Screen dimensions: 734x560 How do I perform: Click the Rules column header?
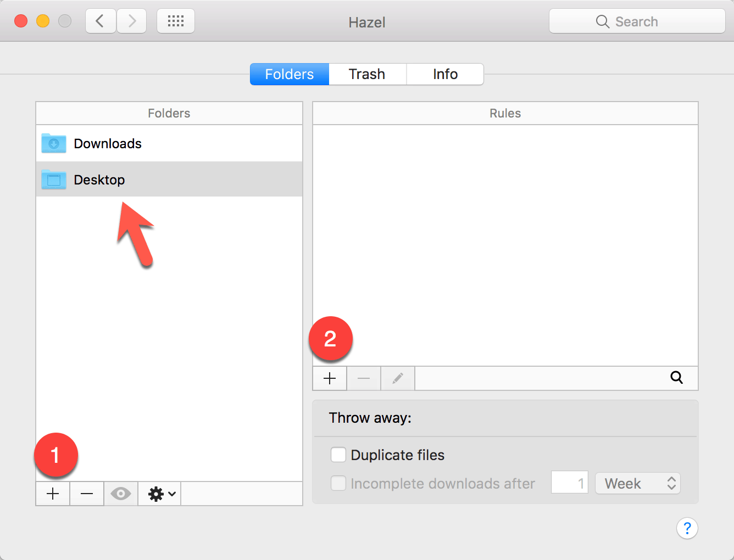tap(505, 113)
